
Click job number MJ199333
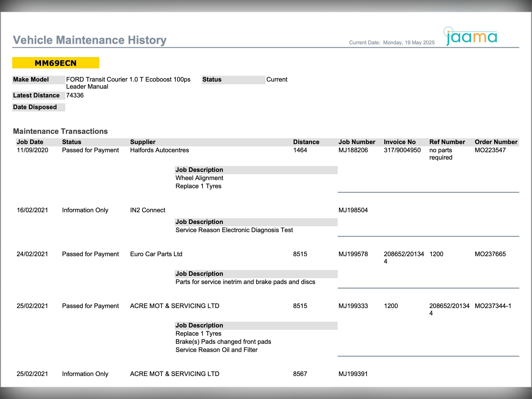(353, 306)
